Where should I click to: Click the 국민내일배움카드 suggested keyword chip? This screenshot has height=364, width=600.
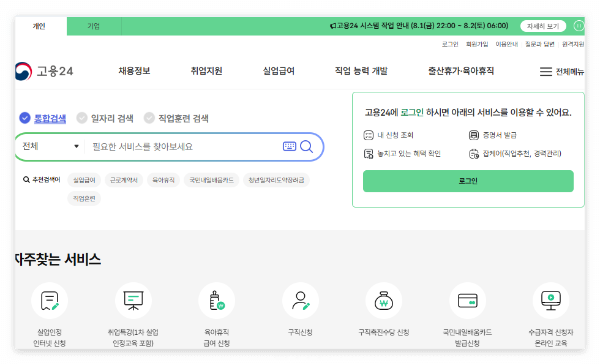click(211, 180)
